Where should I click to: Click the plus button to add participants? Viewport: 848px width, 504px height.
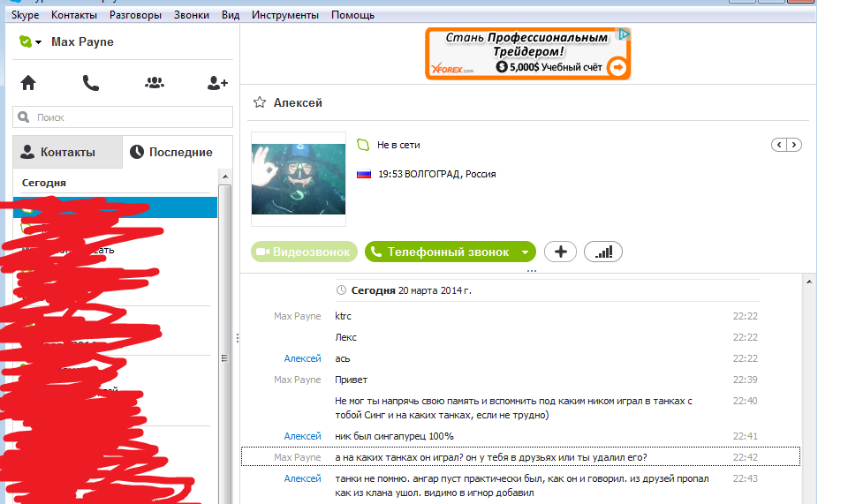(560, 252)
